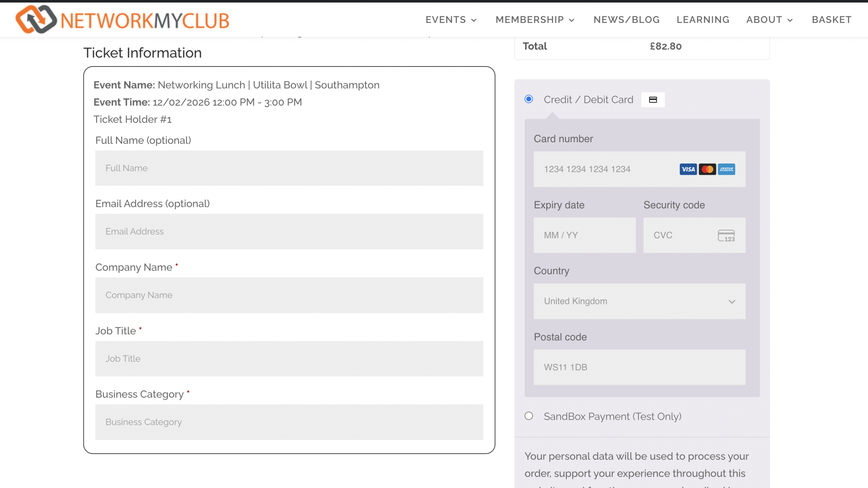Open the Learning menu item
The height and width of the screenshot is (488, 868).
point(703,20)
